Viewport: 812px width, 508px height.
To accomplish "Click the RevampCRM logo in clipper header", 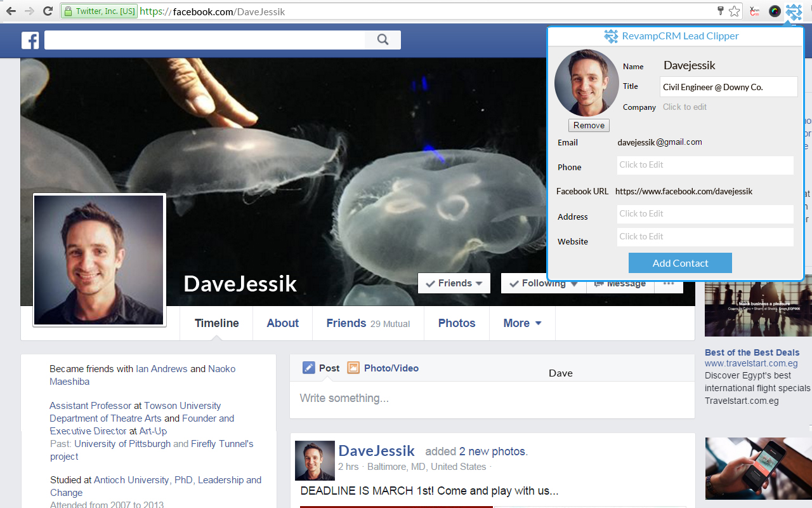I will click(611, 36).
